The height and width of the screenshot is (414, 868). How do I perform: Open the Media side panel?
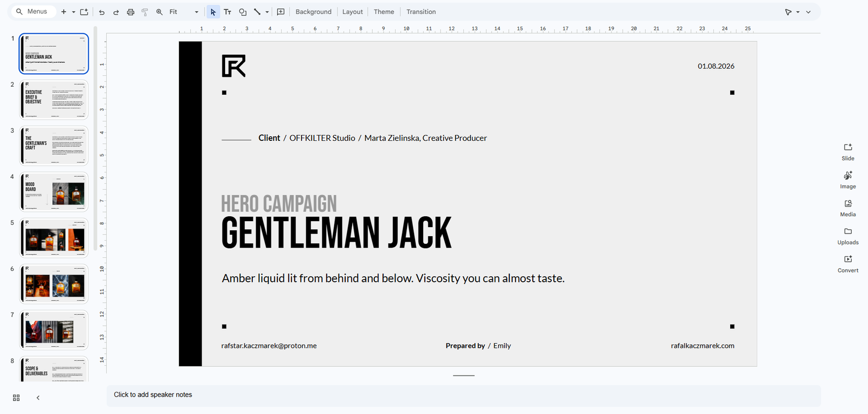[848, 208]
